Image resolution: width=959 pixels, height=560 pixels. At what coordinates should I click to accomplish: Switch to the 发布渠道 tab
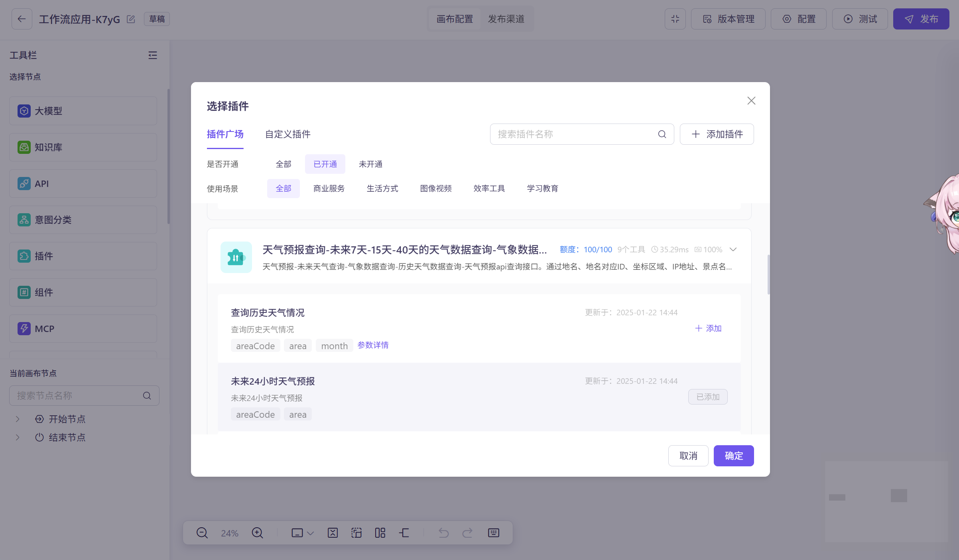pyautogui.click(x=506, y=19)
